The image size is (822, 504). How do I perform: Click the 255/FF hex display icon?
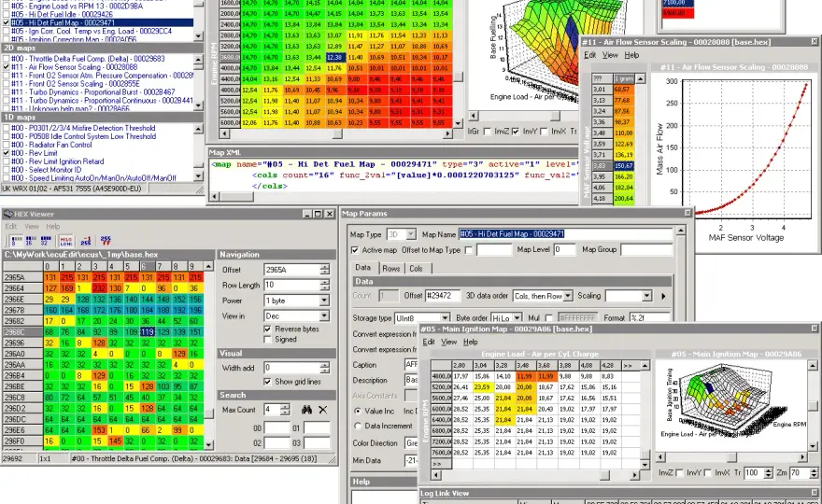pyautogui.click(x=106, y=241)
